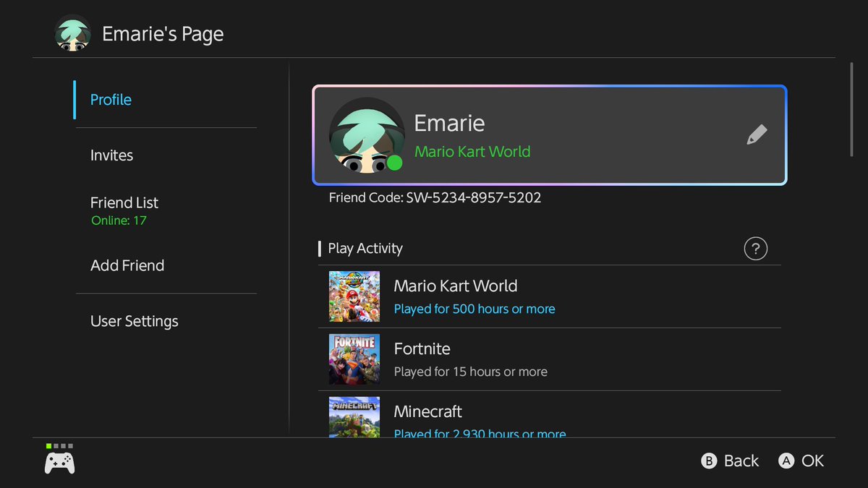
Task: Open the Fortnite game thumbnail
Action: pyautogui.click(x=354, y=359)
